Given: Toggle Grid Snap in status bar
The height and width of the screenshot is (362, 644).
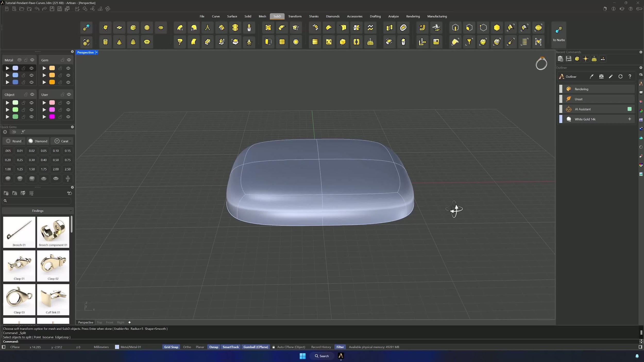Looking at the screenshot, I should 171,347.
